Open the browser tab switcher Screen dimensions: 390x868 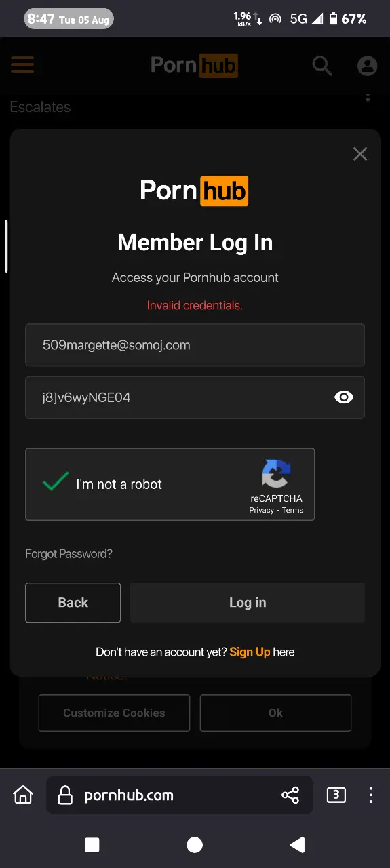[336, 795]
